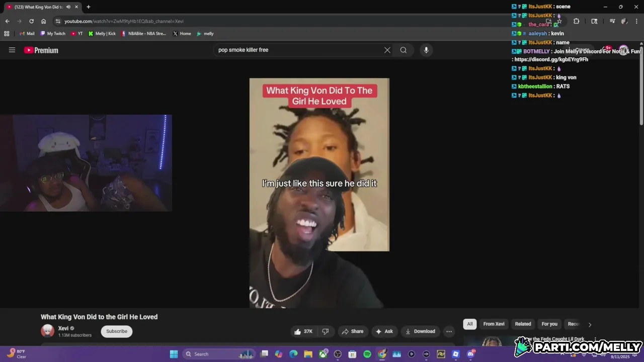Launch Spotify from the taskbar
Viewport: 644px width, 362px height.
367,354
